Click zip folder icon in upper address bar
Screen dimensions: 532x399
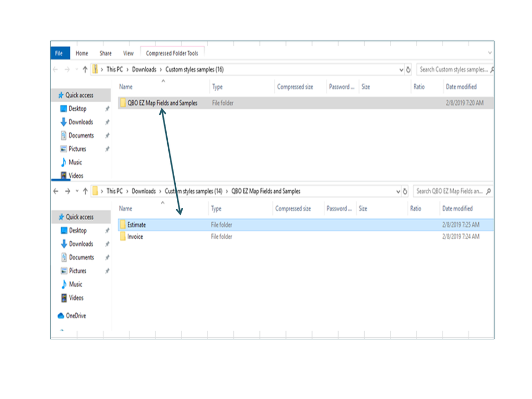(95, 69)
